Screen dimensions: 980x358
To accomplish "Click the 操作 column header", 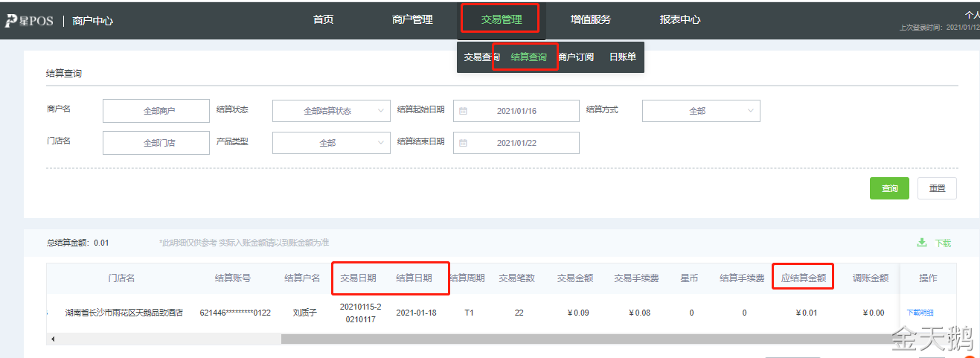I will point(928,278).
